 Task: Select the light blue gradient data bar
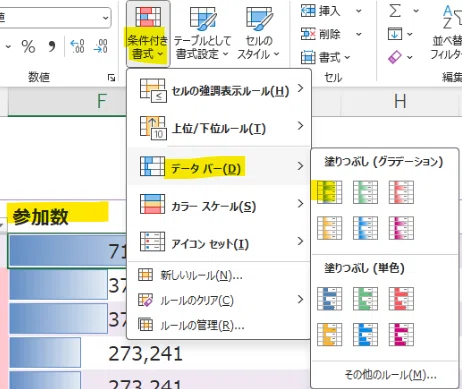365,228
